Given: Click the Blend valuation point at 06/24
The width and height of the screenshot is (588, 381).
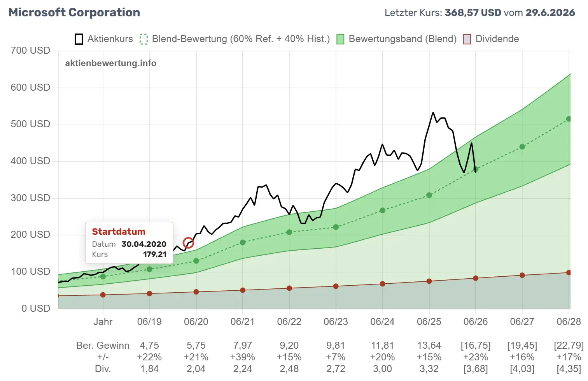Looking at the screenshot, I should 383,211.
